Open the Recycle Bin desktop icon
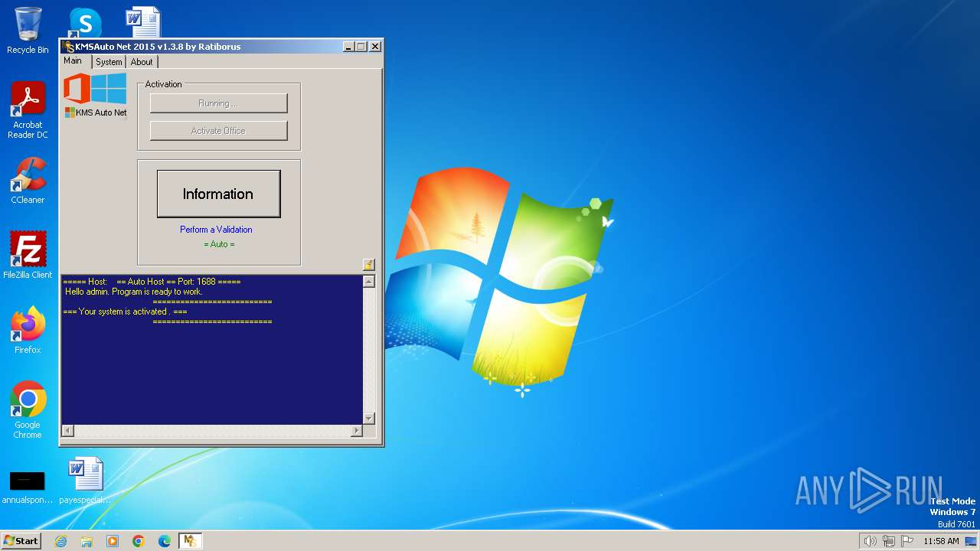 28,31
